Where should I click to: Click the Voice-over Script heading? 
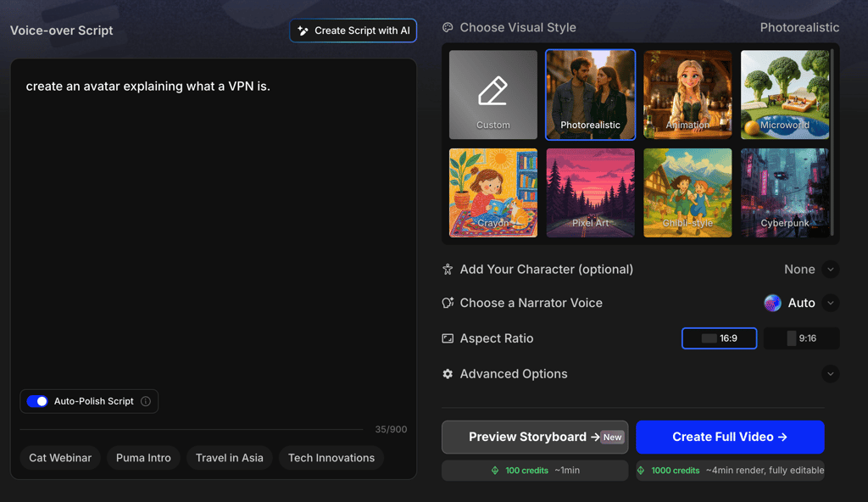pos(61,31)
